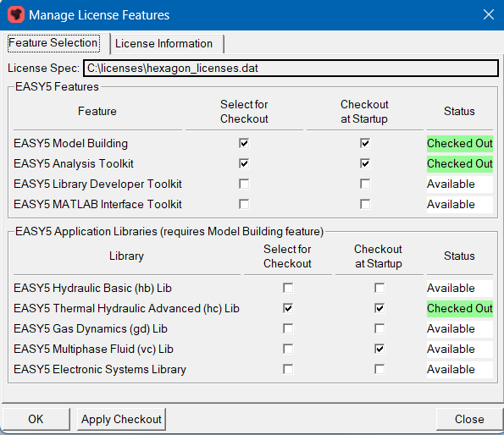The height and width of the screenshot is (435, 504).
Task: Click the EASY5 Model Building label
Action: point(70,144)
